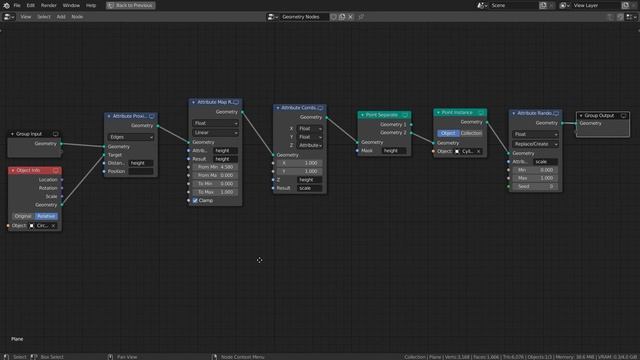Screen dimensions: 640x360
Task: Click preview icon on Attribute Proximity node
Action: click(152, 116)
